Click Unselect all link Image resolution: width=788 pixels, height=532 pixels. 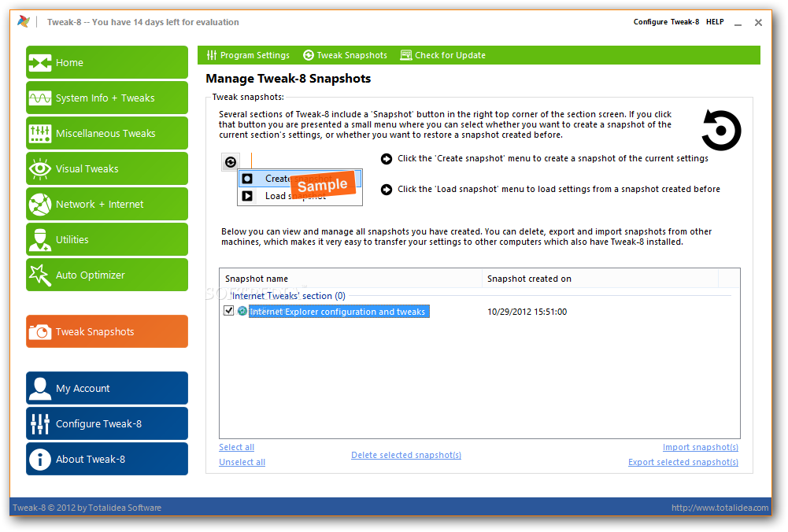[242, 462]
